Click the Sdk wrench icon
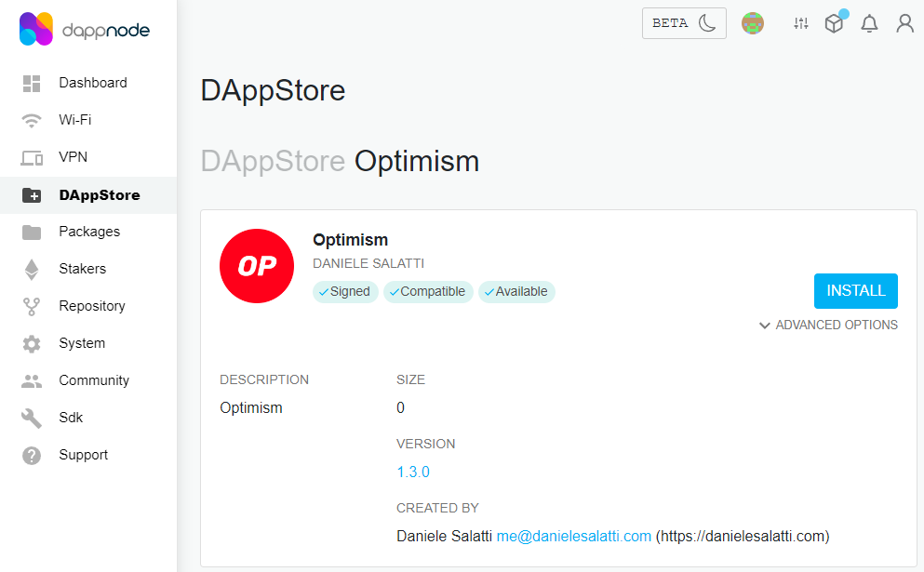This screenshot has width=924, height=572. 32,419
